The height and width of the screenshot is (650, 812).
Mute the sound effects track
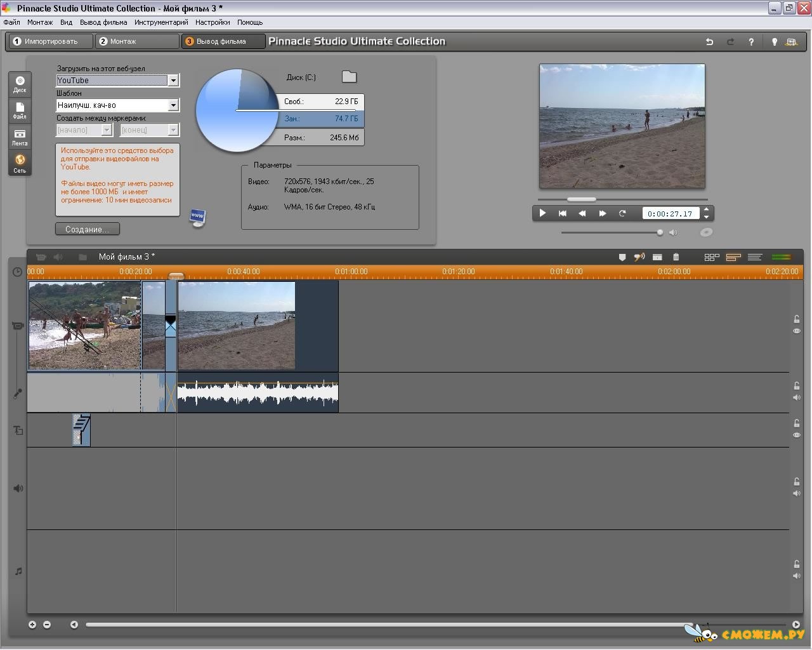797,493
